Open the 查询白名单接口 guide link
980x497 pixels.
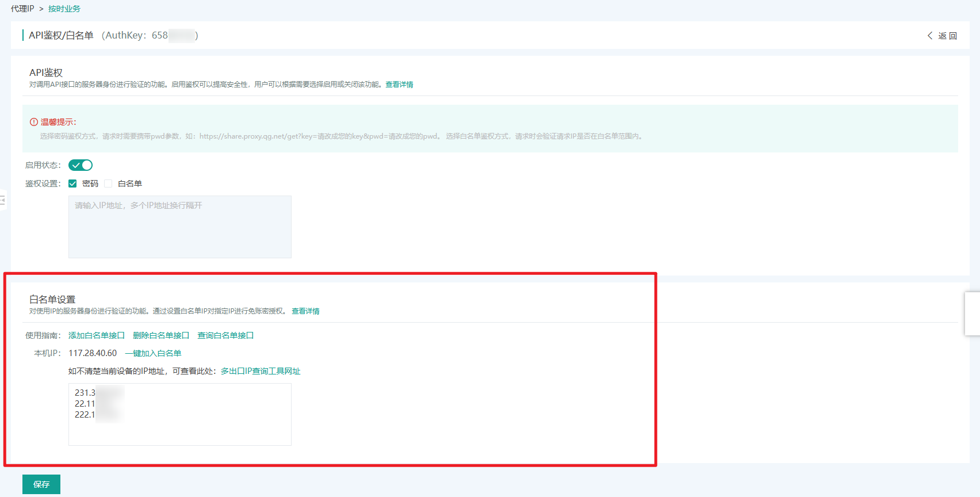point(225,335)
